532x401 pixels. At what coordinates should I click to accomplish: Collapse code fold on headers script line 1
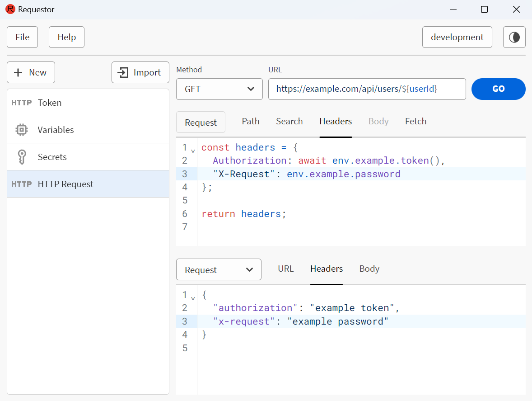[193, 149]
